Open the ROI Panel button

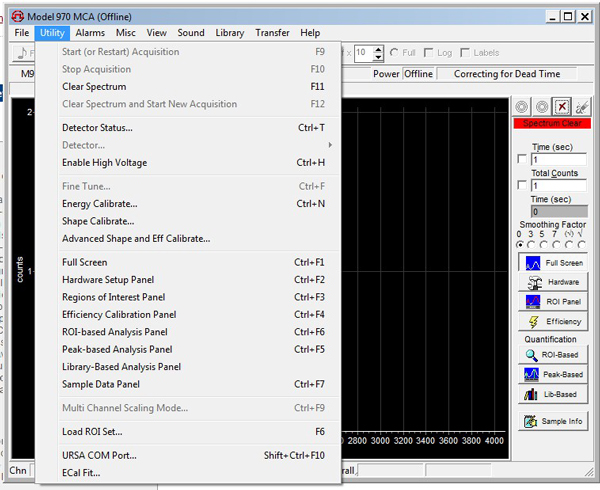point(553,301)
